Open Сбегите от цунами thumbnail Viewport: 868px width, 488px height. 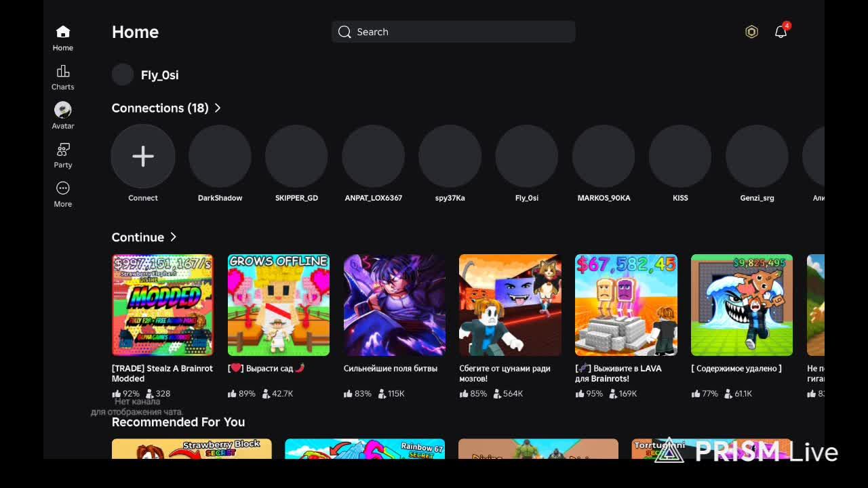[x=510, y=305]
